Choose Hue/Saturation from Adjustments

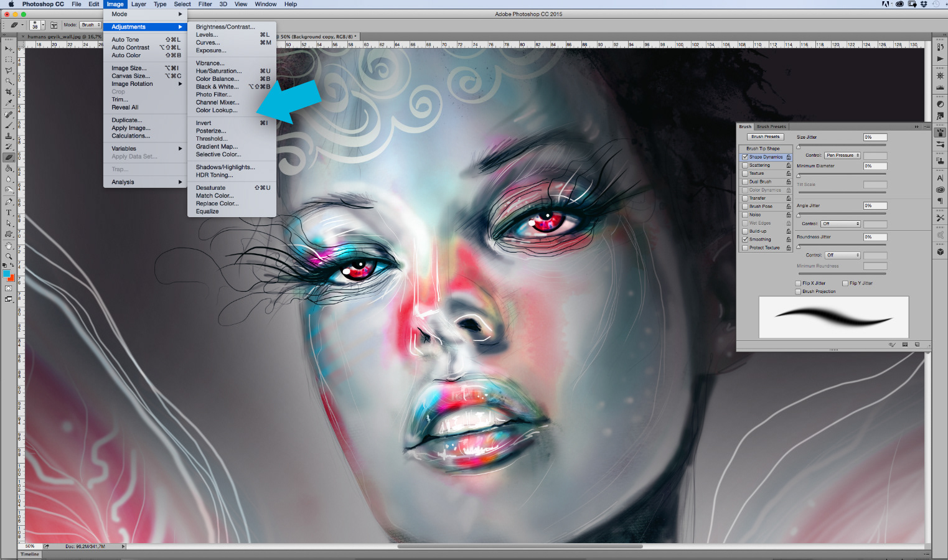[232, 71]
